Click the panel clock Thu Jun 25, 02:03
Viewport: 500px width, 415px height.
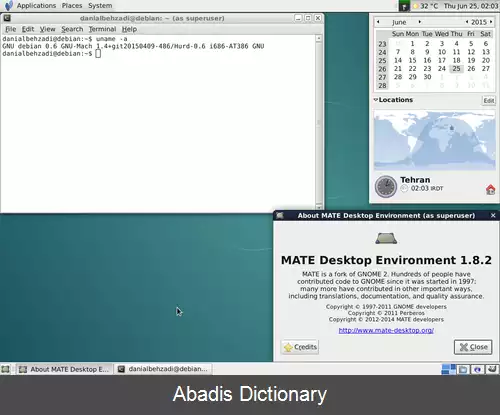pos(471,6)
